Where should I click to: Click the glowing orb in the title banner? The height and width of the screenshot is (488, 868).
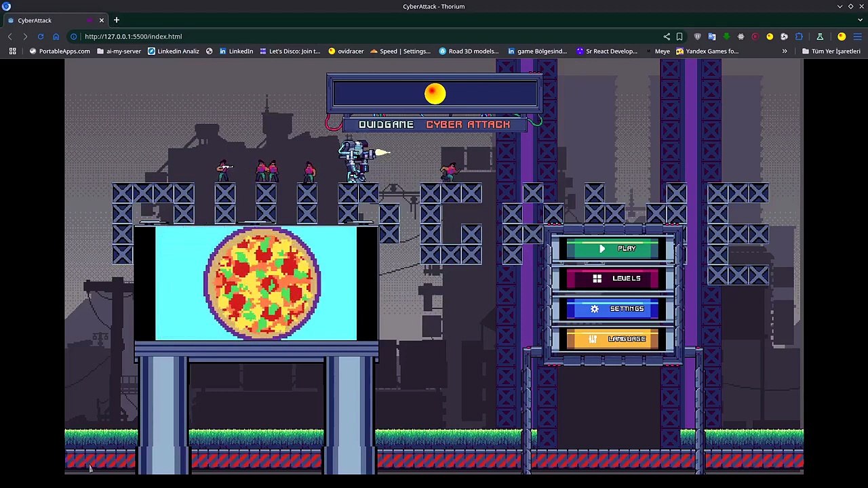[435, 94]
